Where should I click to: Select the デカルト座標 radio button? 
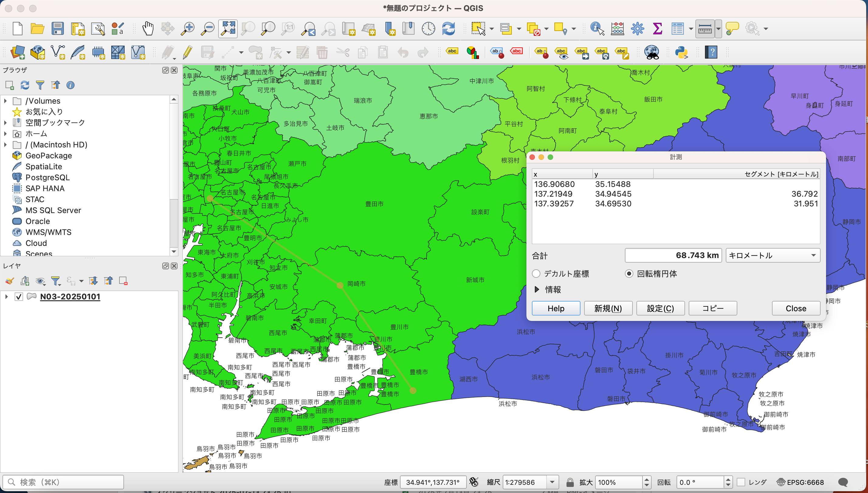click(x=536, y=274)
